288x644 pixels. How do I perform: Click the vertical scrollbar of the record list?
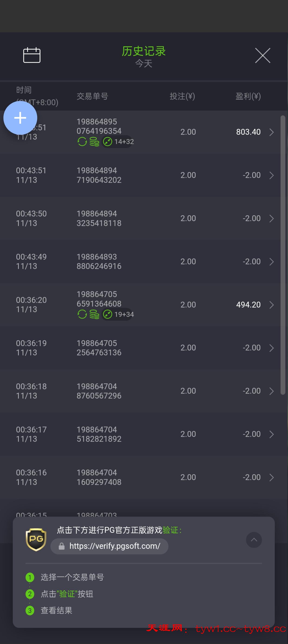pos(283,255)
